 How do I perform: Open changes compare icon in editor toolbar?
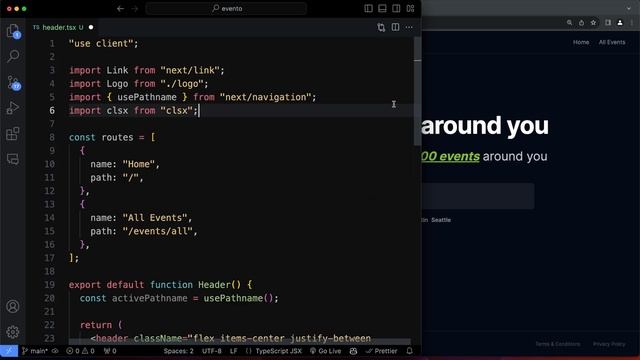click(x=381, y=27)
